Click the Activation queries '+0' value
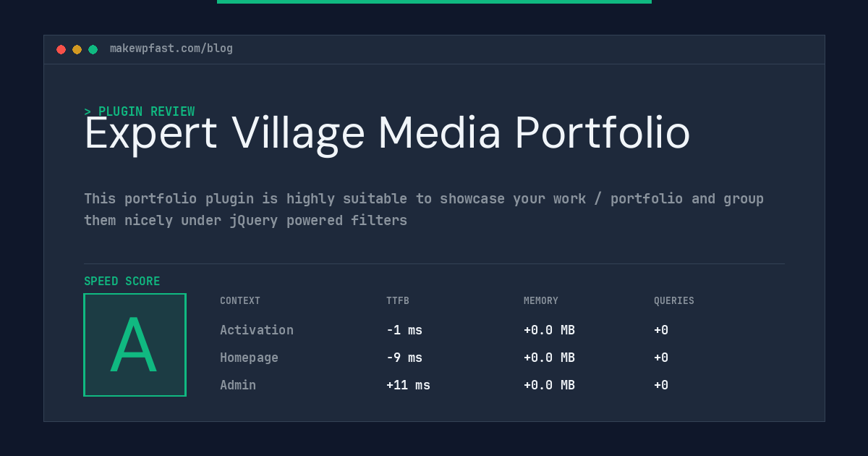The width and height of the screenshot is (868, 456). [661, 330]
